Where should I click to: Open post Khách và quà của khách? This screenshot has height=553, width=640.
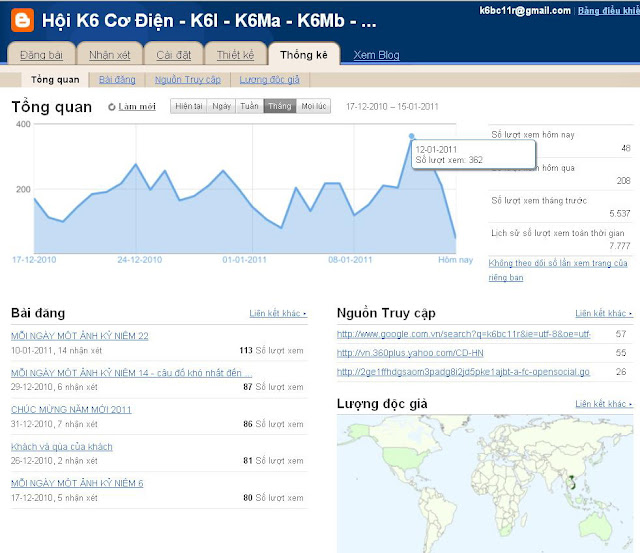(x=62, y=446)
